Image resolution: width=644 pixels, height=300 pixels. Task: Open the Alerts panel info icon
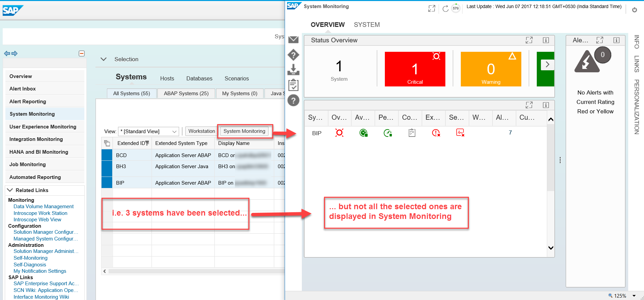pos(616,40)
